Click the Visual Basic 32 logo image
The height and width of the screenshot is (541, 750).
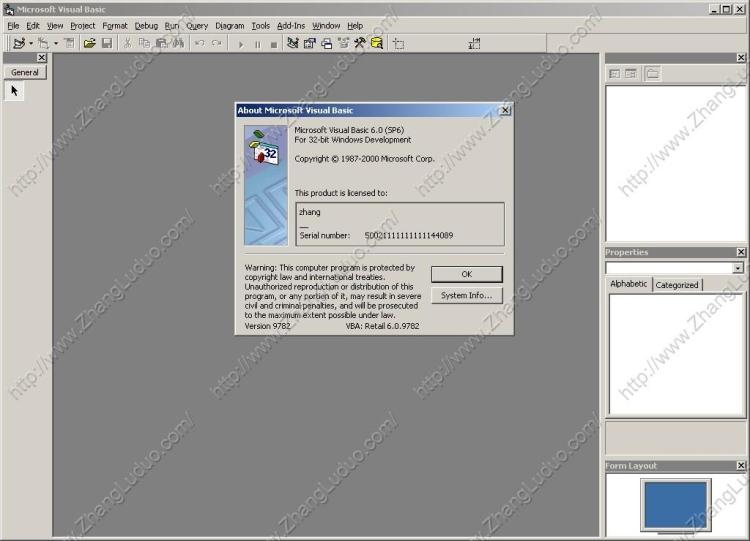click(x=266, y=185)
